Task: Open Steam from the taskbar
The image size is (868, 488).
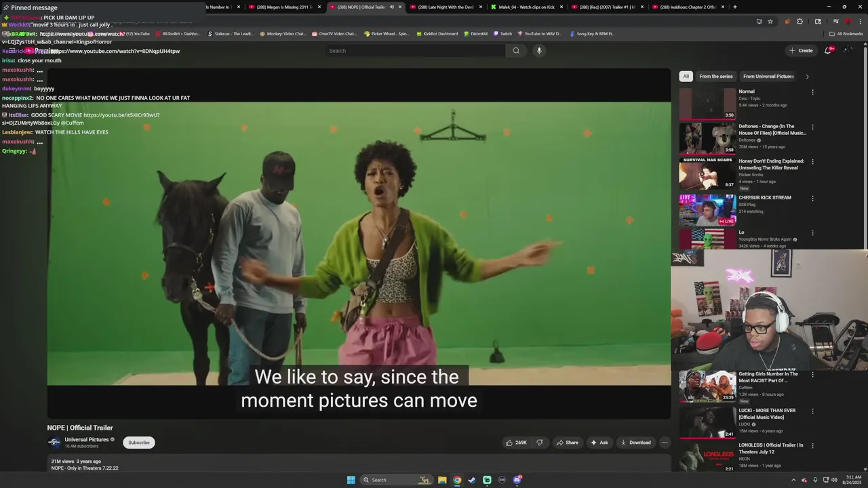Action: tap(472, 480)
